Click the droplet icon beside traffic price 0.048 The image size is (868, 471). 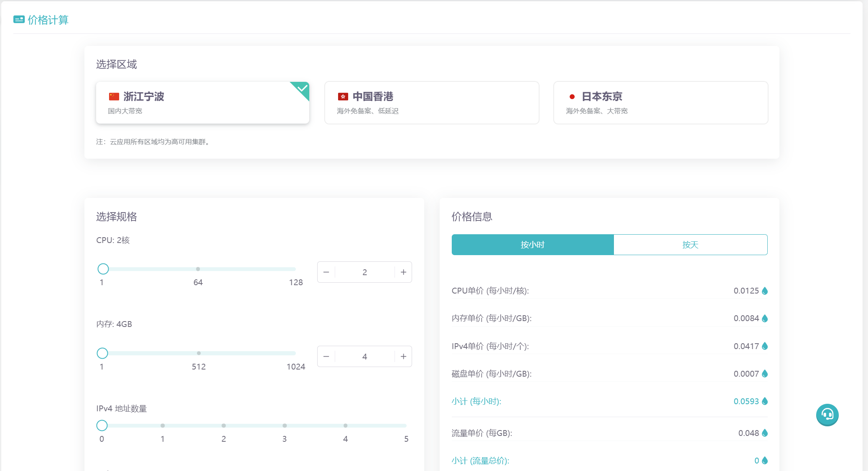tap(765, 433)
